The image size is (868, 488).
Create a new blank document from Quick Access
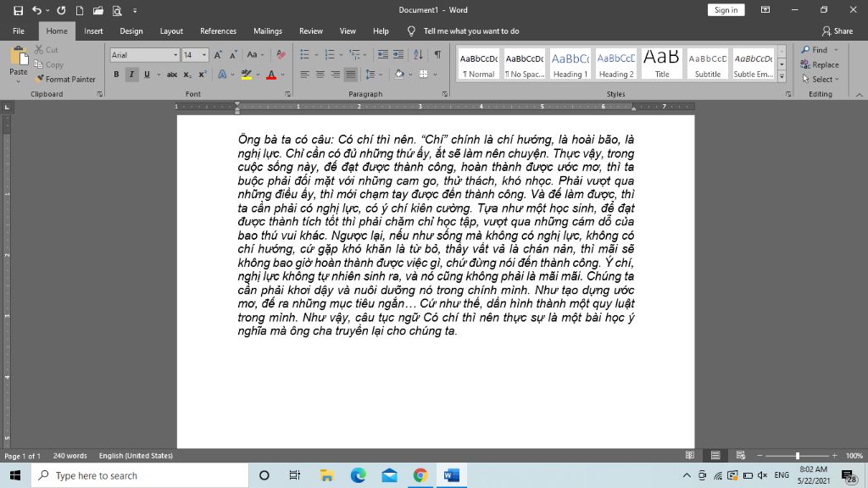point(80,10)
